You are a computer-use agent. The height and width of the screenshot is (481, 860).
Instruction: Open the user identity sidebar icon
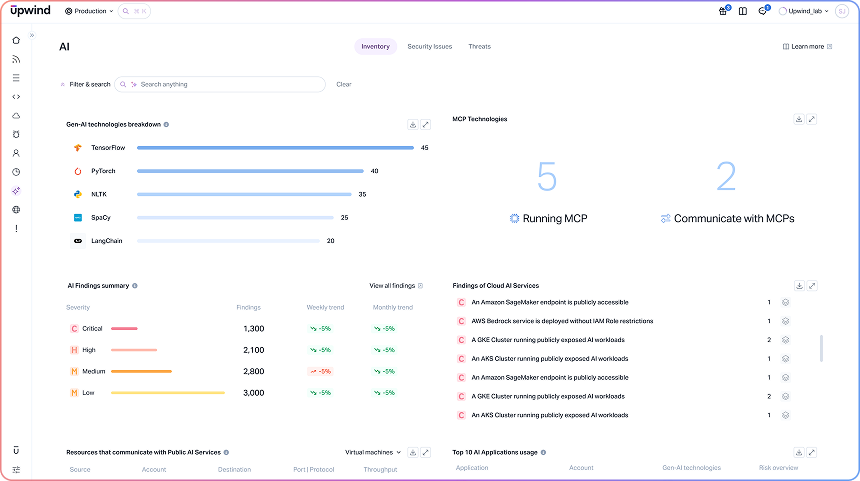16,153
